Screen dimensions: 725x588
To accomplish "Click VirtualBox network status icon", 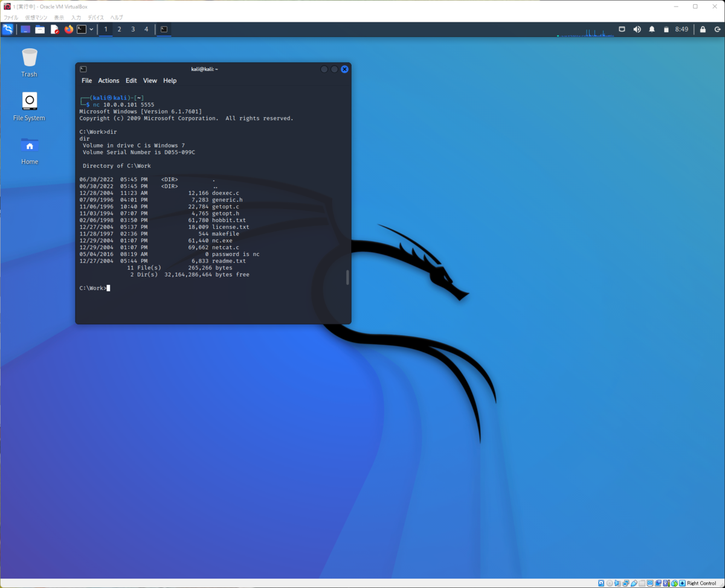I will point(626,583).
